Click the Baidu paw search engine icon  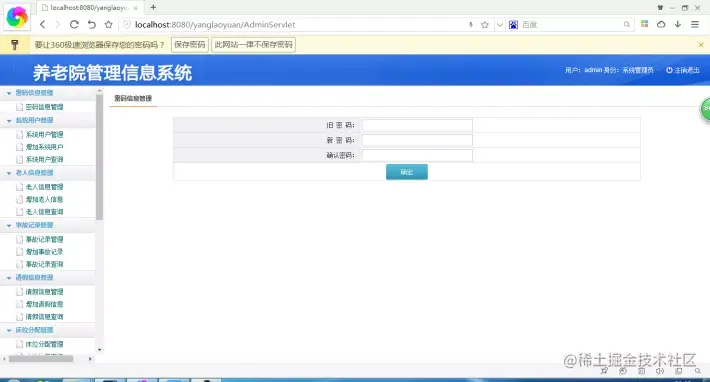(513, 25)
